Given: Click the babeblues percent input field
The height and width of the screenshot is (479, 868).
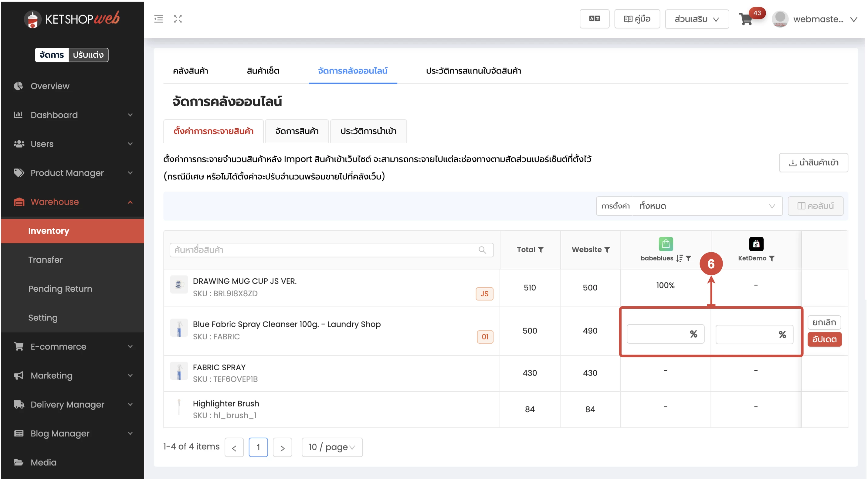Looking at the screenshot, I should click(x=657, y=334).
